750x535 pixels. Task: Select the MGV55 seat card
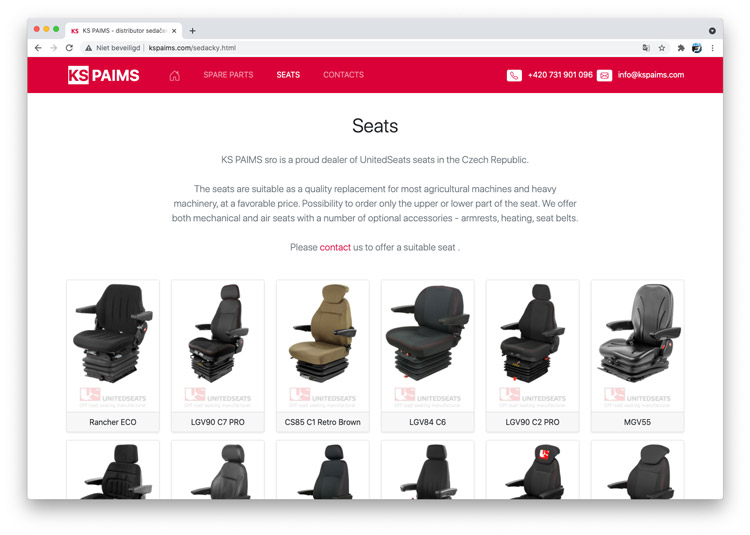[x=638, y=356]
